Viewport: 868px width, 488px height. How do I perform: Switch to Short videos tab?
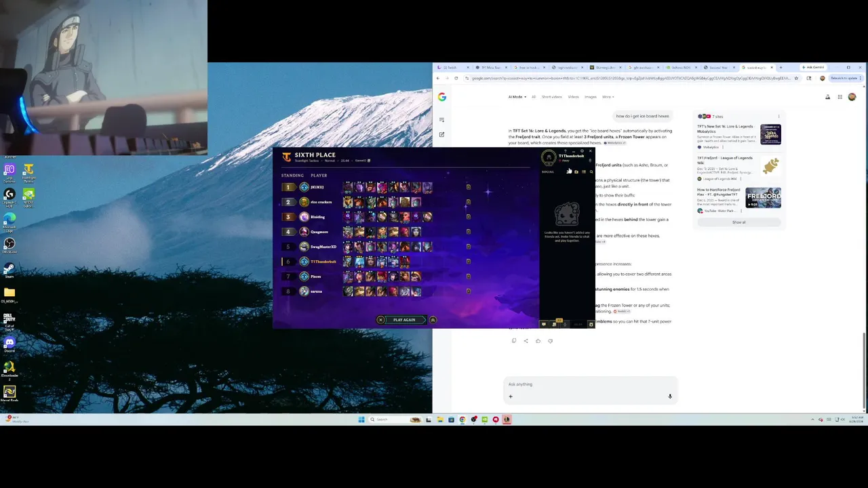(551, 97)
